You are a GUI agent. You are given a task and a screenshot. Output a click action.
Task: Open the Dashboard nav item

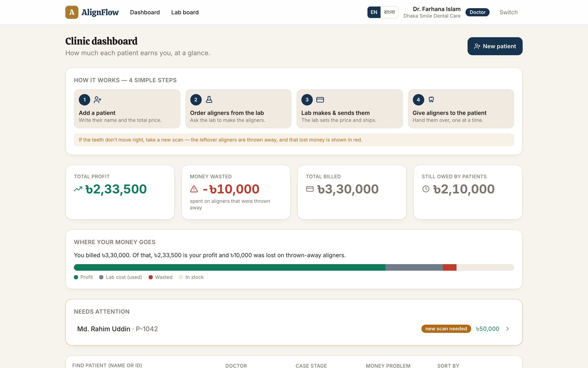pyautogui.click(x=145, y=12)
